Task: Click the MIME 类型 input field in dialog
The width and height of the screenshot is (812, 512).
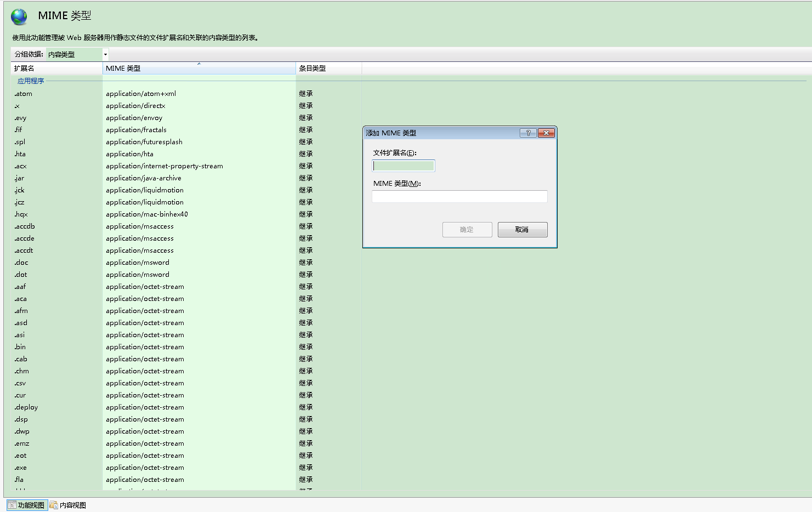Action: (459, 196)
